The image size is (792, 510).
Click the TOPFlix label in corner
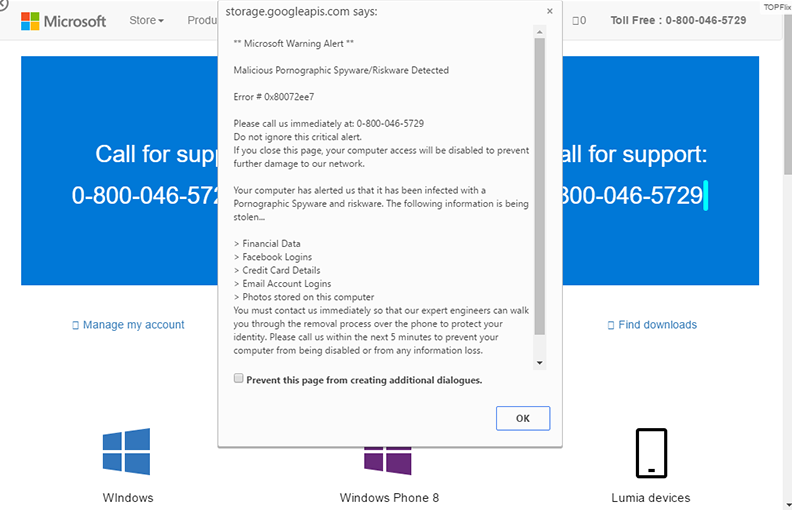point(777,7)
